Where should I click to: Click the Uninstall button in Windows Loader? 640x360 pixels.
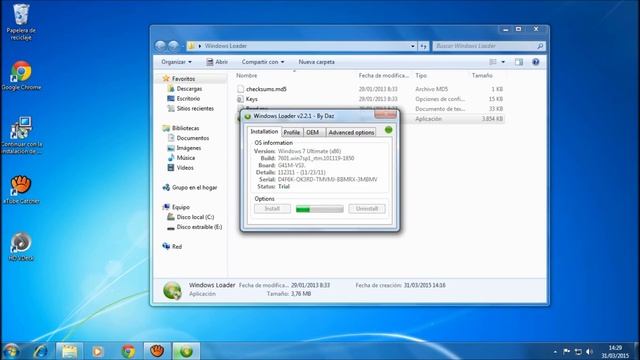point(367,209)
